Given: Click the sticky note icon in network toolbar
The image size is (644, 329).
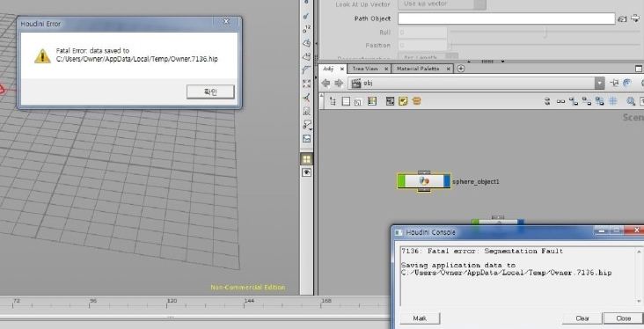Looking at the screenshot, I should coord(403,101).
